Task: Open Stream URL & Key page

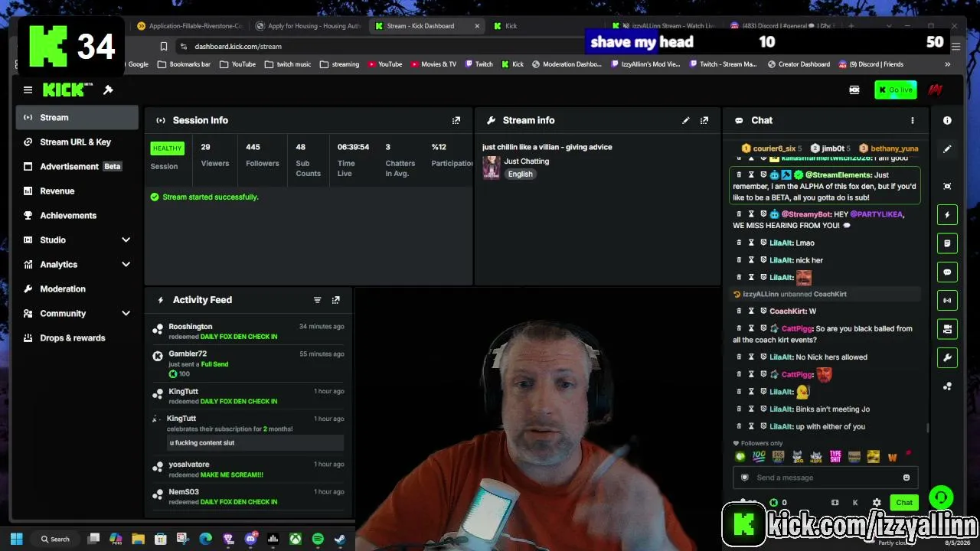Action: tap(77, 142)
